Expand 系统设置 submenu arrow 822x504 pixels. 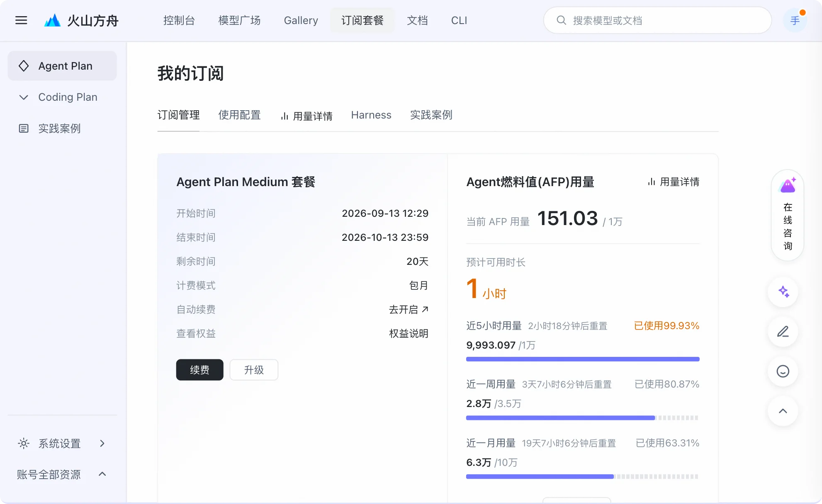pos(102,443)
